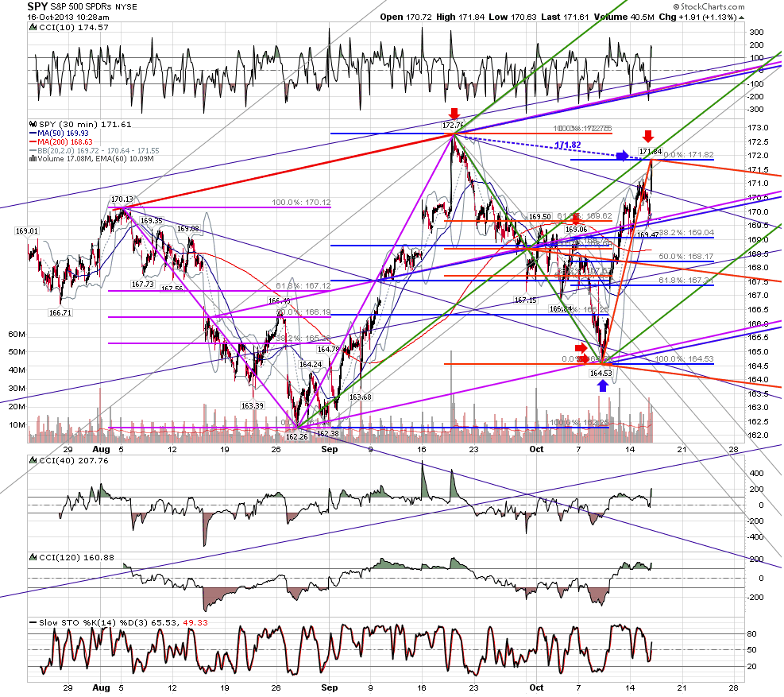Click the CCI(10) indicator panel icon
This screenshot has height=697, width=784.
pos(33,28)
